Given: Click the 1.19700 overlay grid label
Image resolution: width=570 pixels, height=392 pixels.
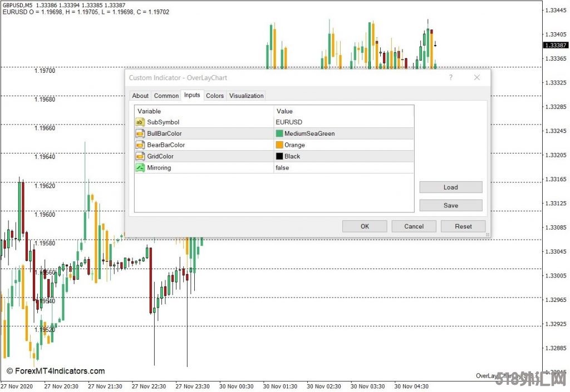Looking at the screenshot, I should pos(45,71).
